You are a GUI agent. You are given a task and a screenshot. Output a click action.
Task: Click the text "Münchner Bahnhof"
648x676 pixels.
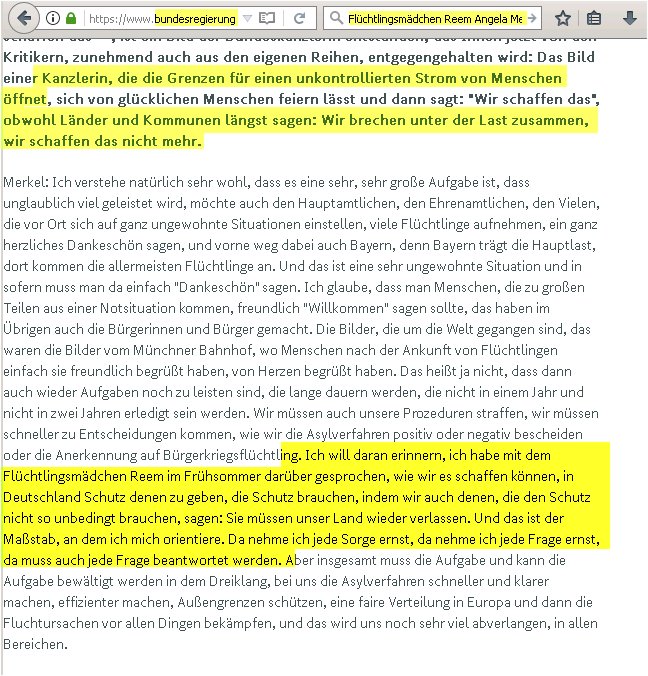193,350
